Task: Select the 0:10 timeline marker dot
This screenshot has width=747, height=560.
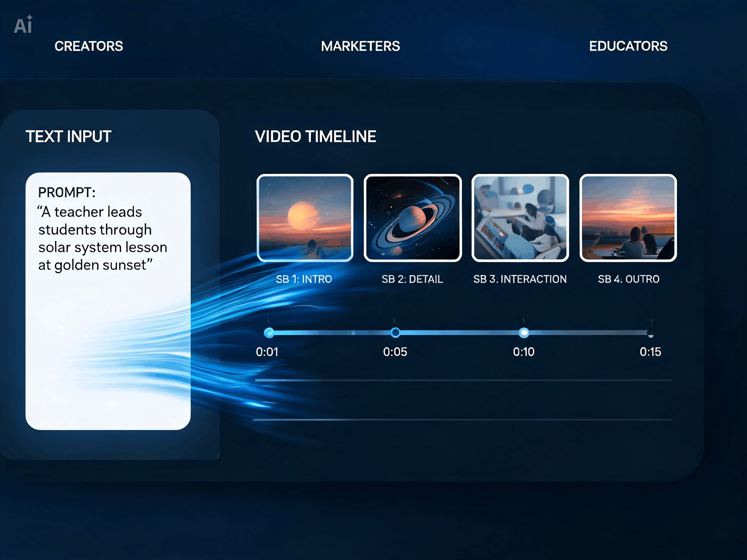Action: click(524, 333)
